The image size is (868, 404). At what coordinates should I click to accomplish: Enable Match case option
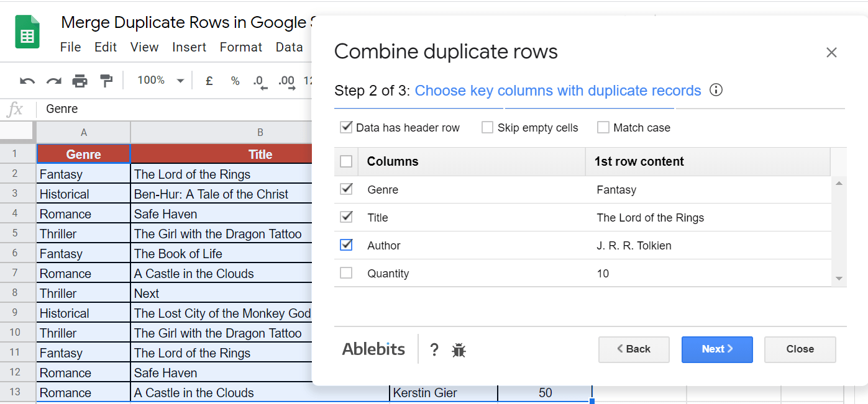[603, 127]
